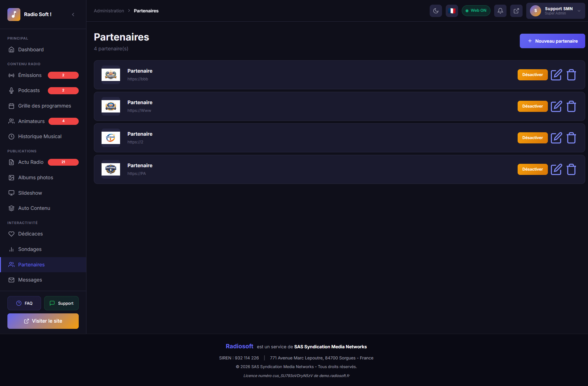588x386 pixels.
Task: Click the Visiter le site gradient button
Action: [x=43, y=321]
